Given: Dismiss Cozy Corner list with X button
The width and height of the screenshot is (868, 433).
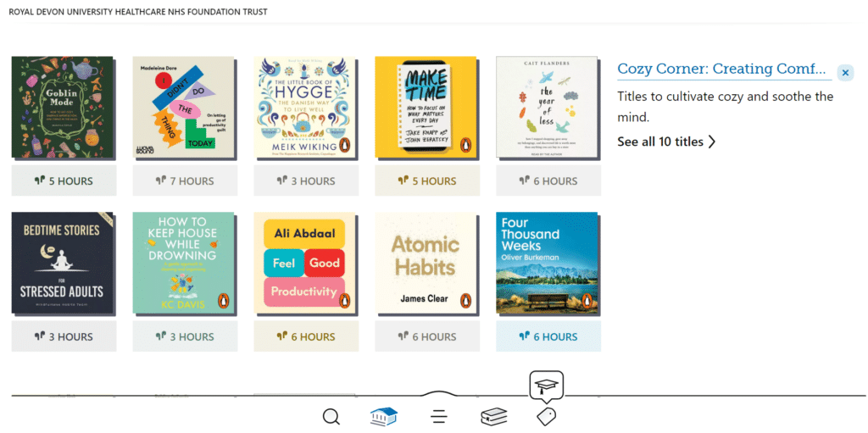Looking at the screenshot, I should pyautogui.click(x=845, y=73).
